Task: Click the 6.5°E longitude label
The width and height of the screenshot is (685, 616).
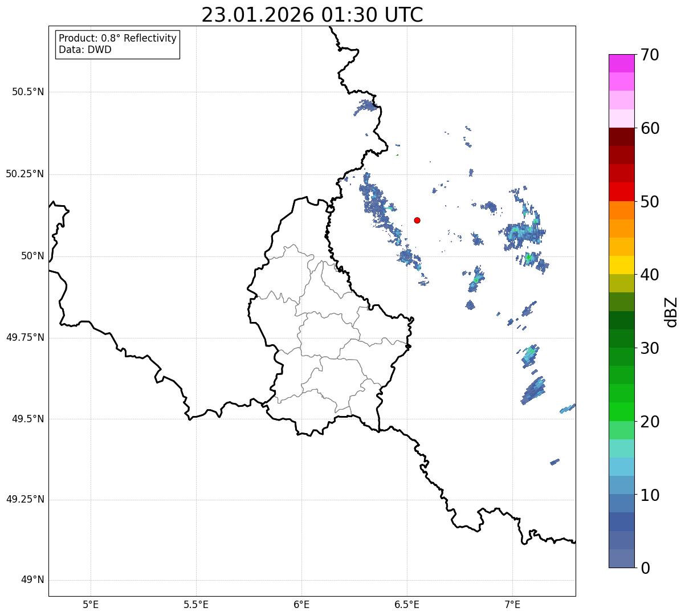Action: [407, 605]
